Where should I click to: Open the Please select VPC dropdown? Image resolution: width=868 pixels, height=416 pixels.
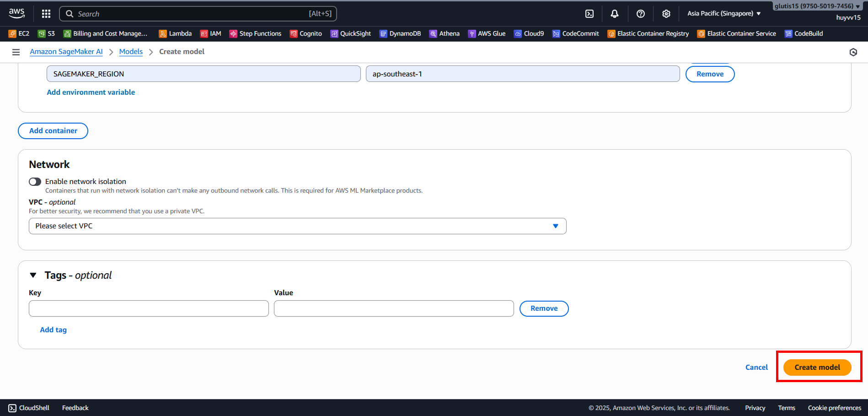tap(297, 226)
